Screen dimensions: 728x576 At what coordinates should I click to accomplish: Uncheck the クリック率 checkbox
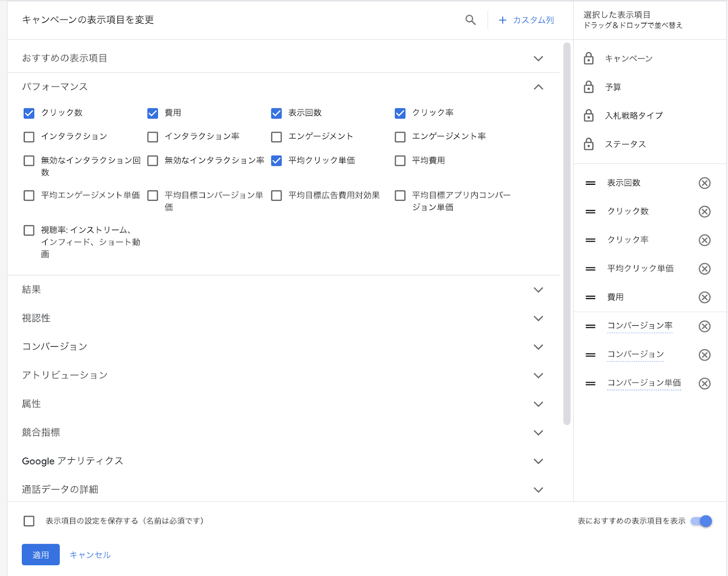400,113
